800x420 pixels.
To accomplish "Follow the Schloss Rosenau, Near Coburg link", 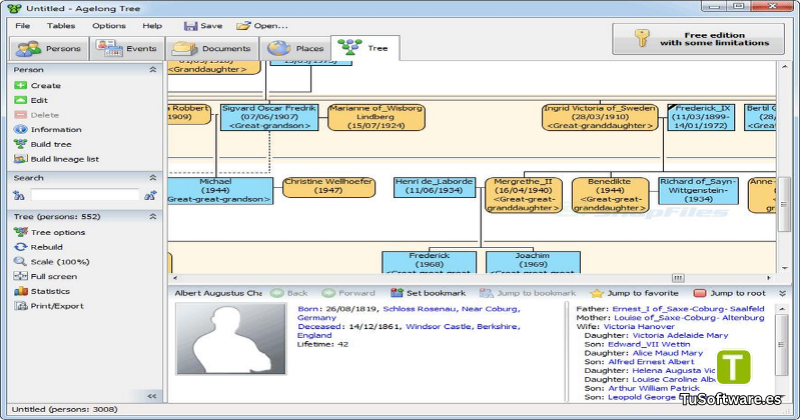I will point(452,309).
